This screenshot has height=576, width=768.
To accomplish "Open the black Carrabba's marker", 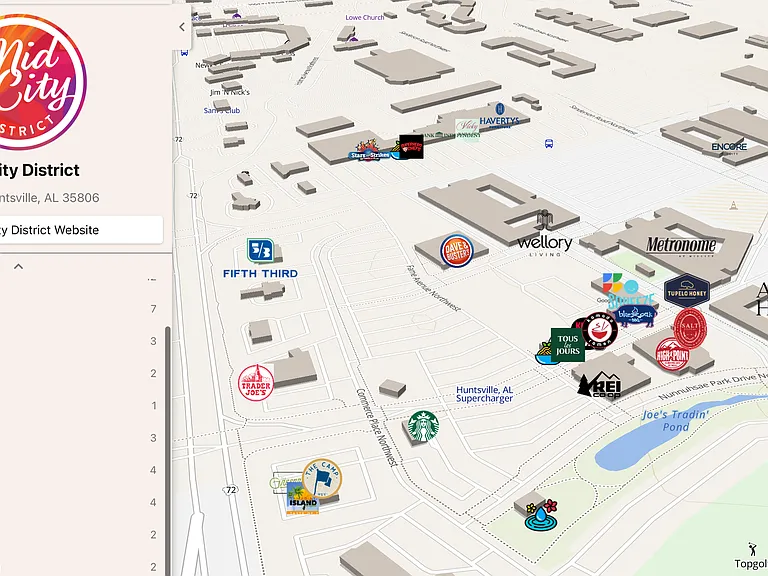I will [411, 146].
